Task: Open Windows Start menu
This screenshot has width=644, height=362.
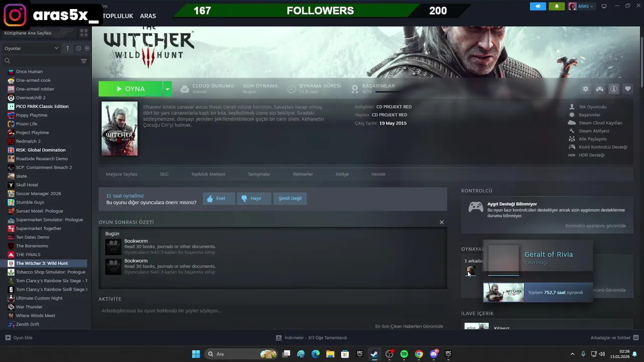Action: tap(196, 354)
